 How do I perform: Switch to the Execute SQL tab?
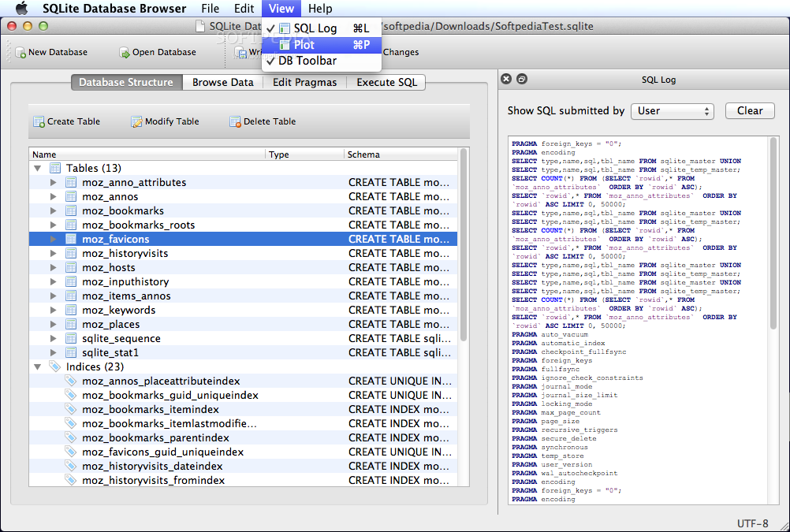coord(386,82)
